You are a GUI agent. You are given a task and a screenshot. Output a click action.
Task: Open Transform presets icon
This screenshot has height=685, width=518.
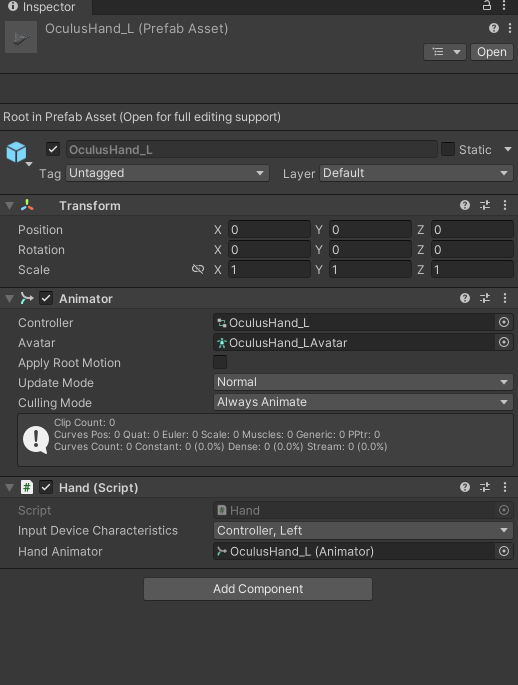click(485, 205)
